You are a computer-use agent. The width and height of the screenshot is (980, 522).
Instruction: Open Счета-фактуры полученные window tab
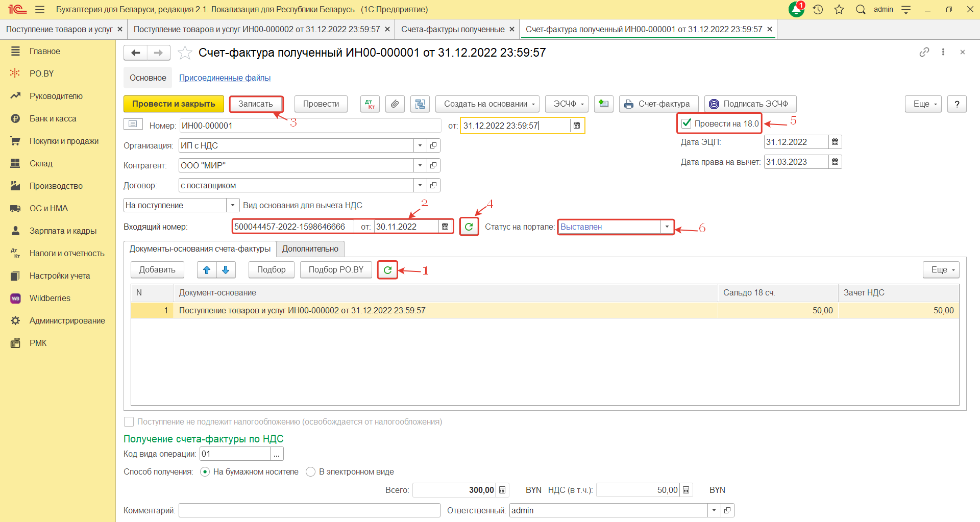pyautogui.click(x=452, y=30)
